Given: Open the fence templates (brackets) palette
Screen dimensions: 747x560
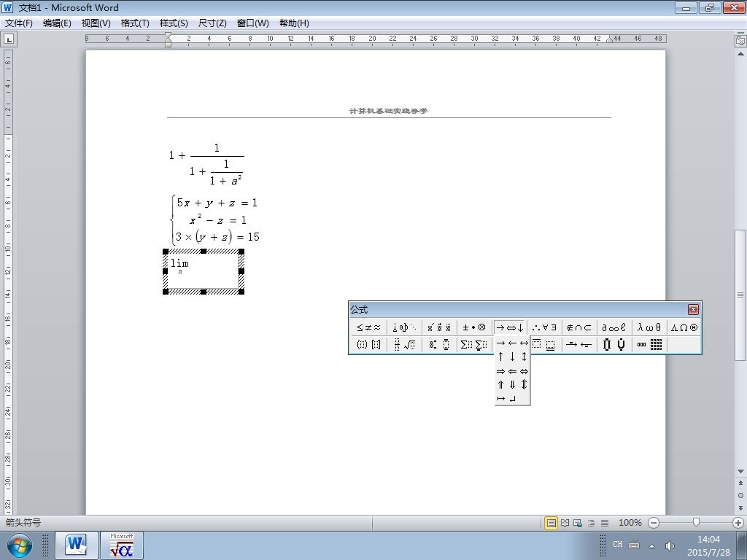Looking at the screenshot, I should [x=368, y=344].
